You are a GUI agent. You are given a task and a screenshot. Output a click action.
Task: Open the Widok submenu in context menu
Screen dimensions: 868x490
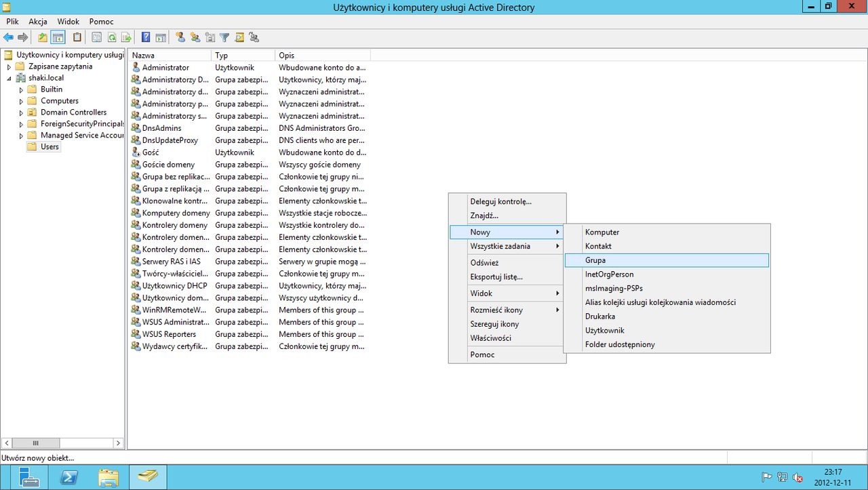[x=507, y=293]
